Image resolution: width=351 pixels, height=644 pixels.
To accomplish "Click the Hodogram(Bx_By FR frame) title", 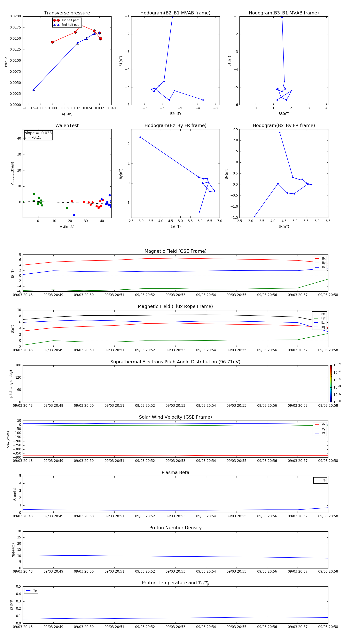I will pos(284,125).
